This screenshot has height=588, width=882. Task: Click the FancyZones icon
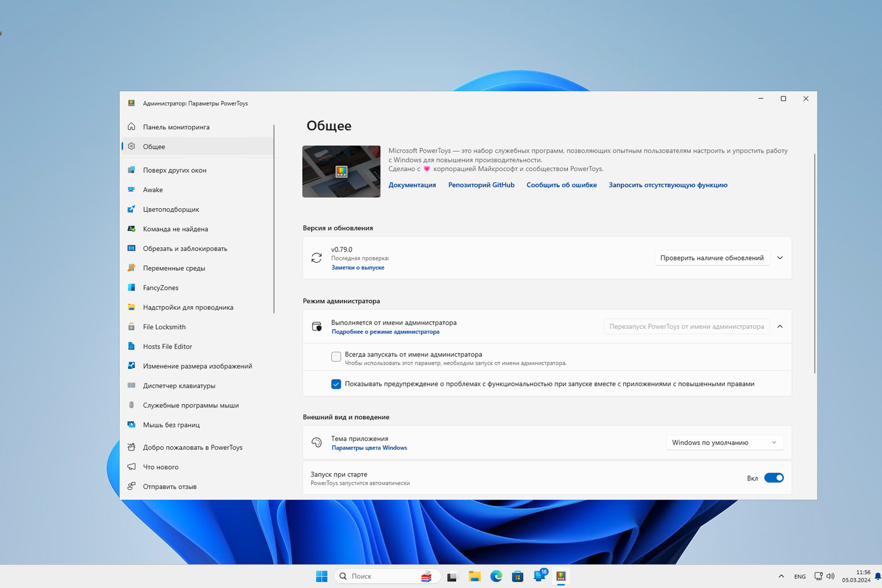131,288
